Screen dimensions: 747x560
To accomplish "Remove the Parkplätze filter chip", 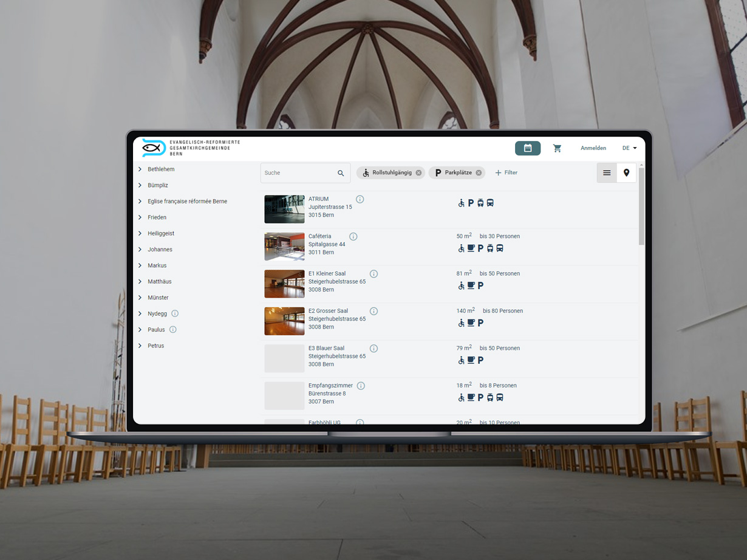I will (479, 173).
